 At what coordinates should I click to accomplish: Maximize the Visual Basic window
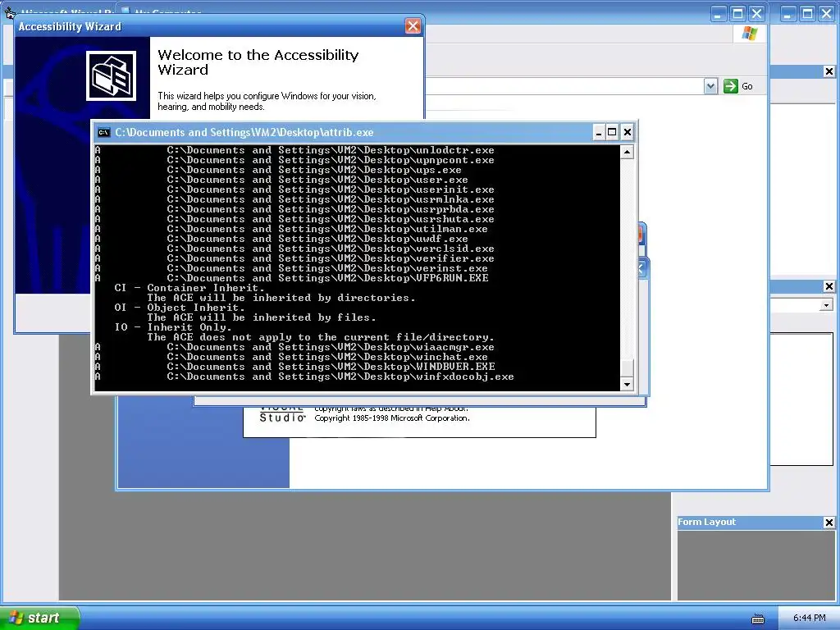point(807,14)
